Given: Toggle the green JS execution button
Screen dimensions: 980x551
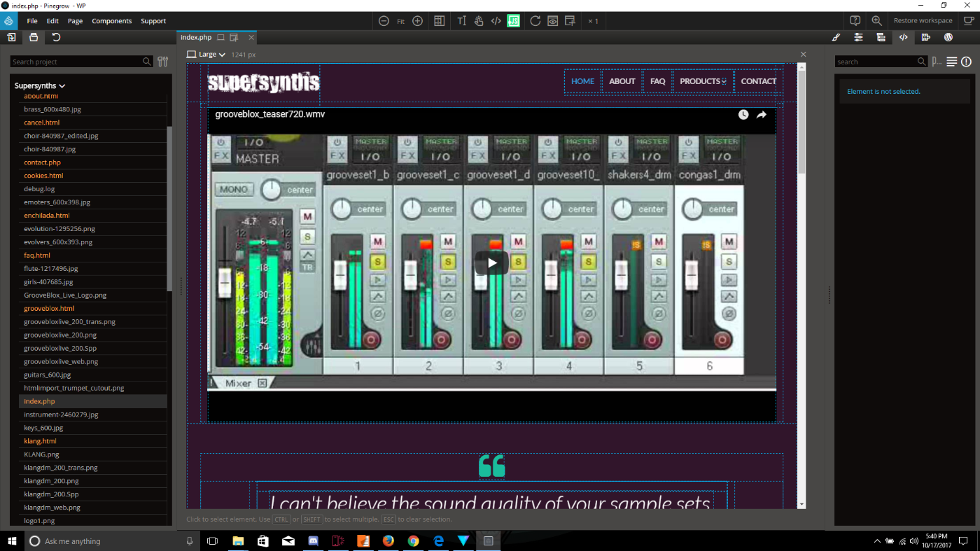Looking at the screenshot, I should point(514,21).
